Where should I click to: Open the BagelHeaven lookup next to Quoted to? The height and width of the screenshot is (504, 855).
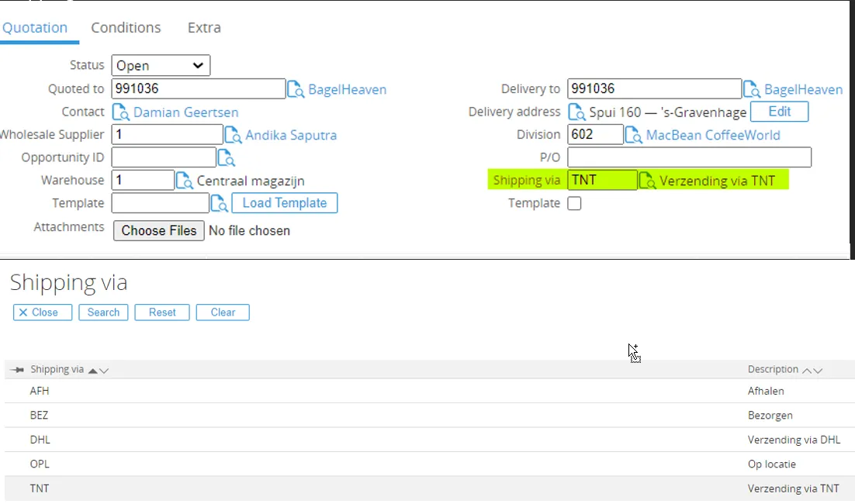296,89
